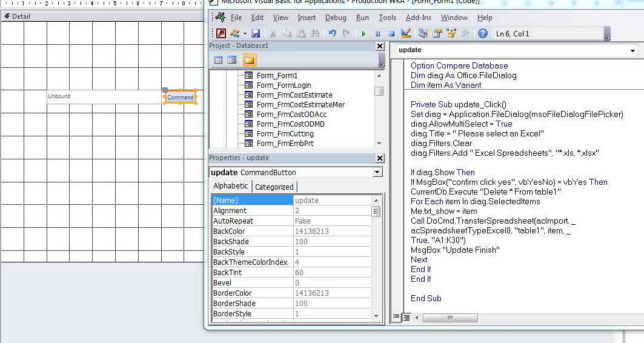Click the Insert Module toolbar icon
The image size is (644, 343).
coord(235,34)
